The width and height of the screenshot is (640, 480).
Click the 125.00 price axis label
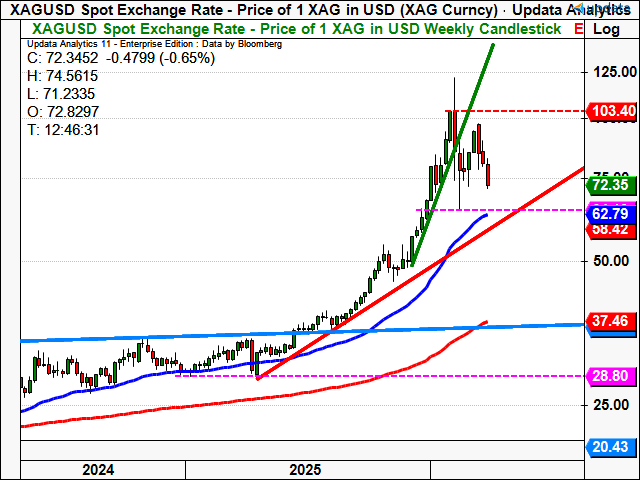coord(611,72)
